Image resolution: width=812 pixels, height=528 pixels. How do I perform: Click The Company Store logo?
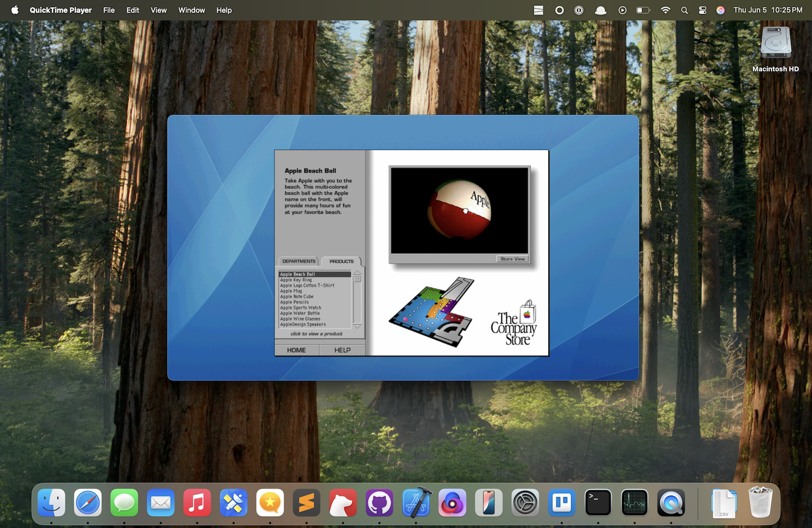514,324
